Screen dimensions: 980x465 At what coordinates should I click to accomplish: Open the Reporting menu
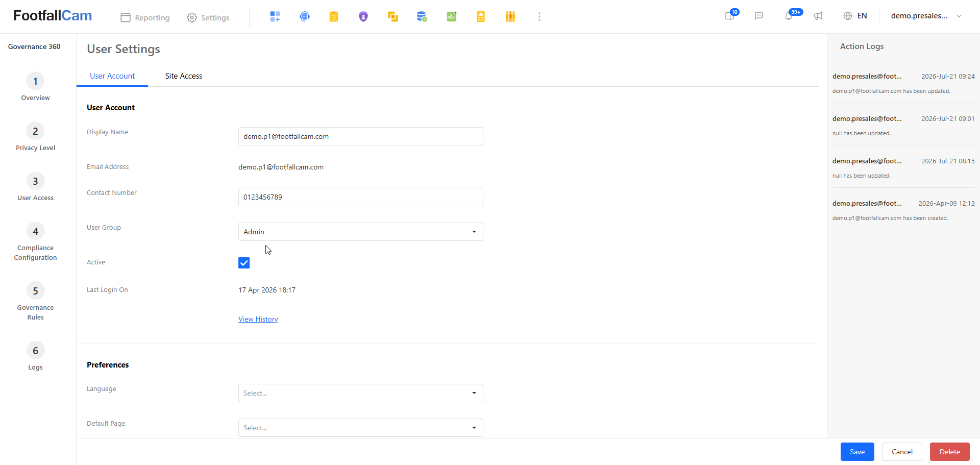pos(145,17)
